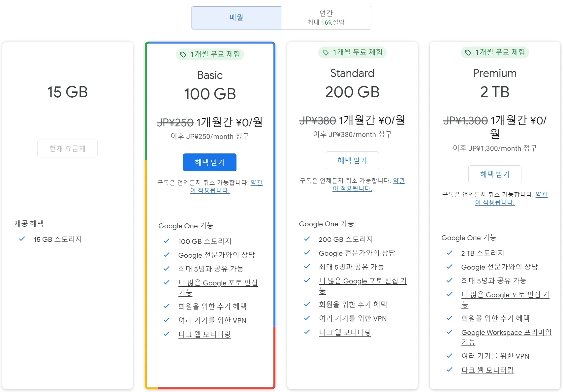This screenshot has width=563, height=392.
Task: Click checkmark beside 200 GB 스토리지
Action: click(307, 239)
